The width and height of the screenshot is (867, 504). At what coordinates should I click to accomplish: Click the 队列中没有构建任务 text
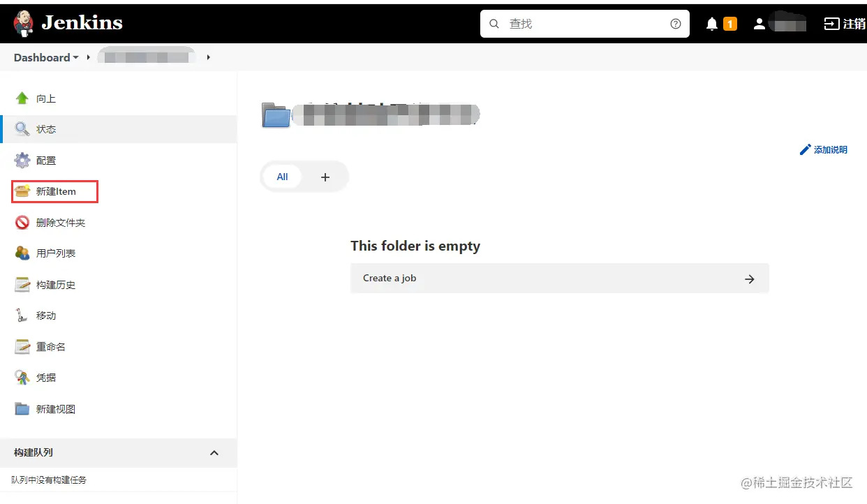49,480
